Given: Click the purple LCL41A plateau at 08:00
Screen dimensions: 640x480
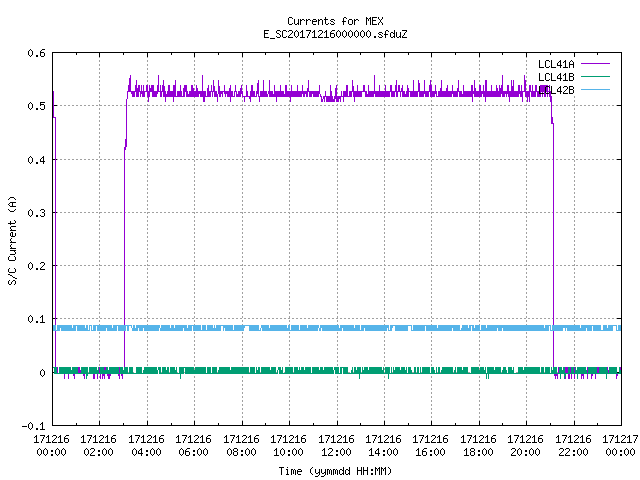Looking at the screenshot, I should [242, 94].
